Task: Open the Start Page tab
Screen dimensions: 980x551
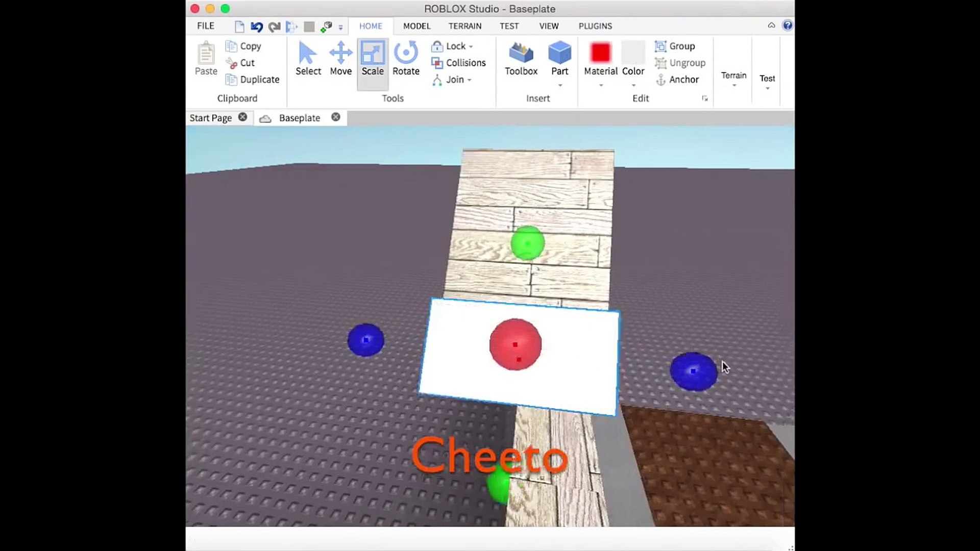Action: [x=210, y=118]
